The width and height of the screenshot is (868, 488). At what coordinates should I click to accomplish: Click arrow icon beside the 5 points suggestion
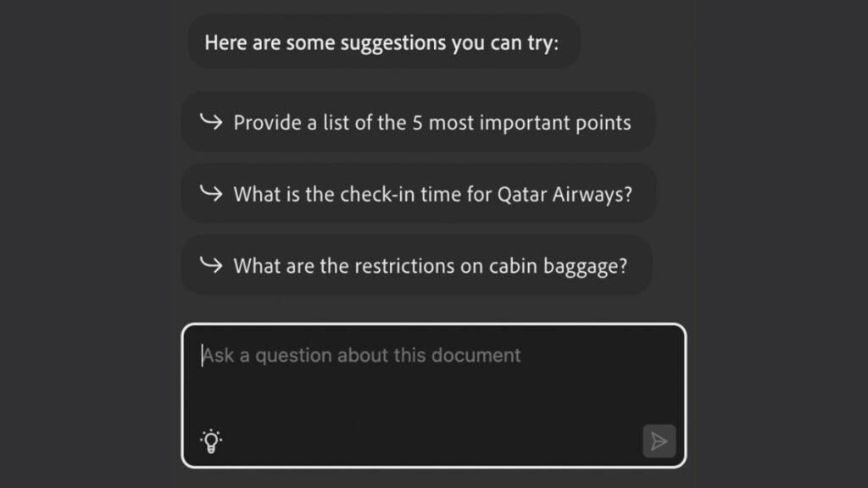(x=210, y=122)
